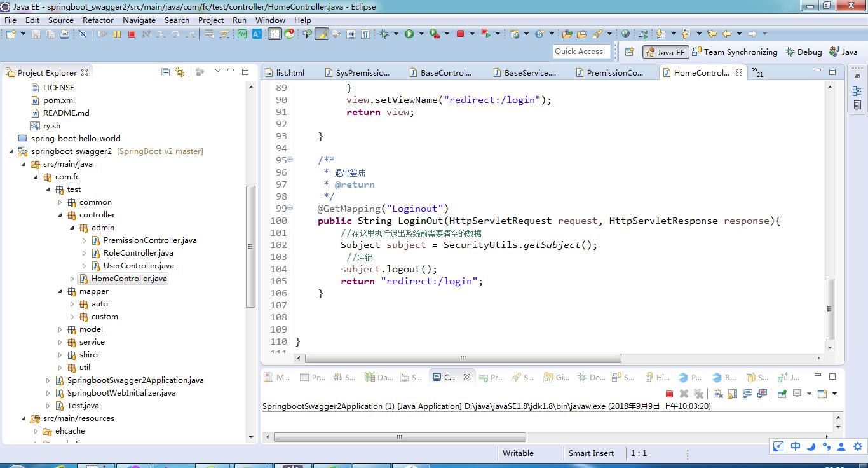
Task: Click the green Run launch icon
Action: point(409,34)
